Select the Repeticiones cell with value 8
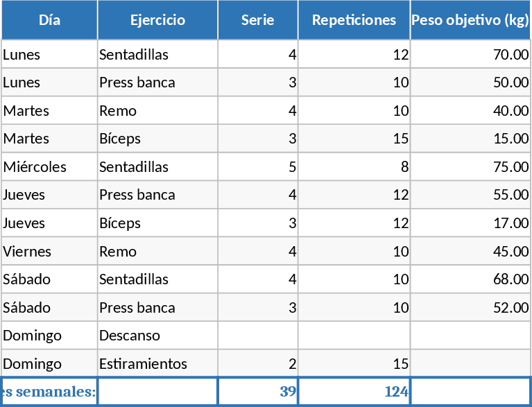The height and width of the screenshot is (407, 532). click(354, 167)
